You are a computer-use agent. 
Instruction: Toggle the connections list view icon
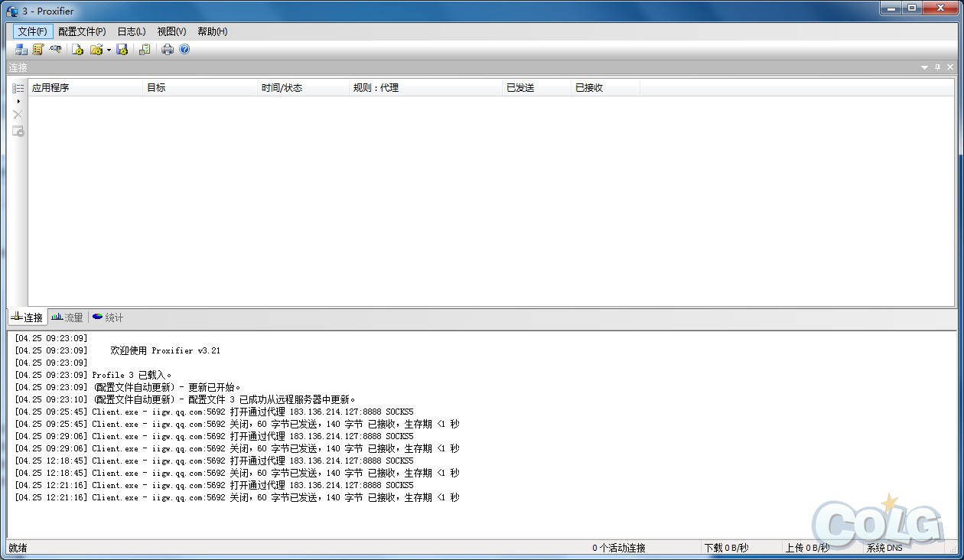tap(18, 87)
